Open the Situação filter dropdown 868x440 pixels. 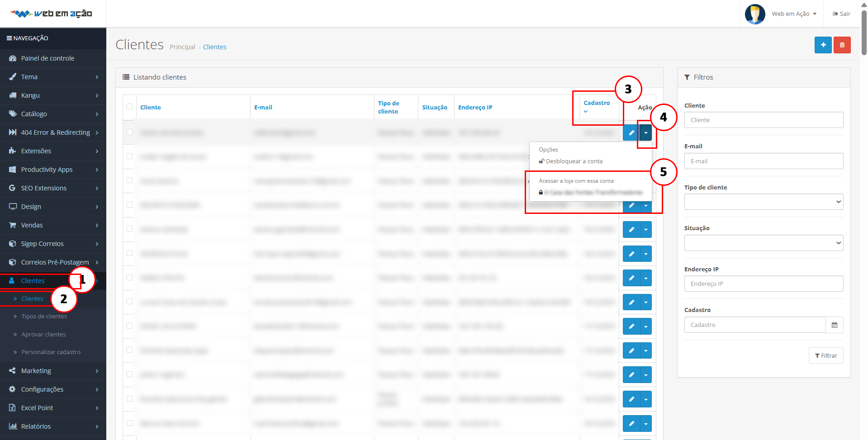coord(764,243)
